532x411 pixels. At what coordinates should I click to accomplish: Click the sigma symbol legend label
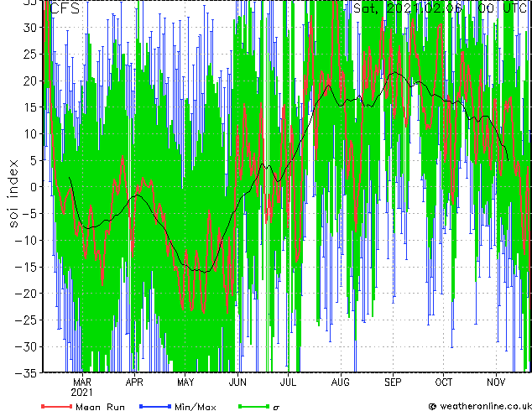277,408
